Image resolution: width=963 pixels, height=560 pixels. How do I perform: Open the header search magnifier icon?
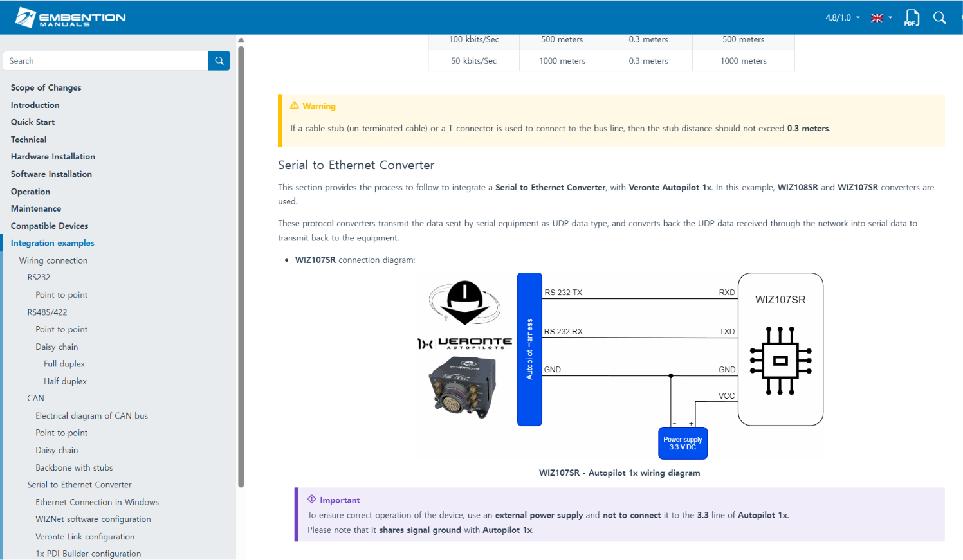coord(940,17)
